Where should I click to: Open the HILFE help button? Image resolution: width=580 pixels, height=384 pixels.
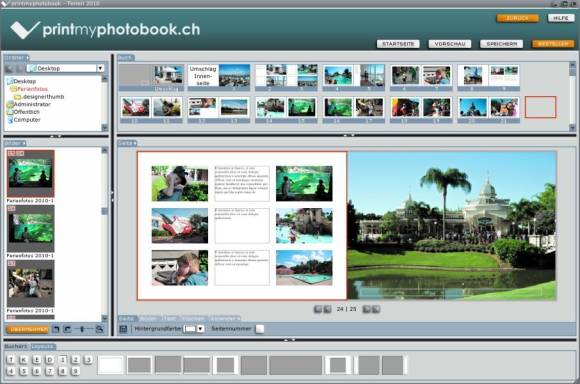(x=561, y=18)
